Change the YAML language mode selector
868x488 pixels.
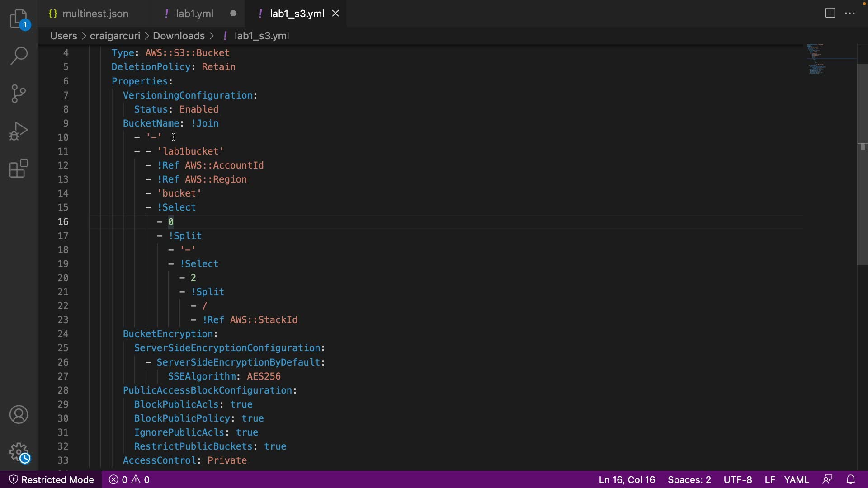click(x=796, y=479)
